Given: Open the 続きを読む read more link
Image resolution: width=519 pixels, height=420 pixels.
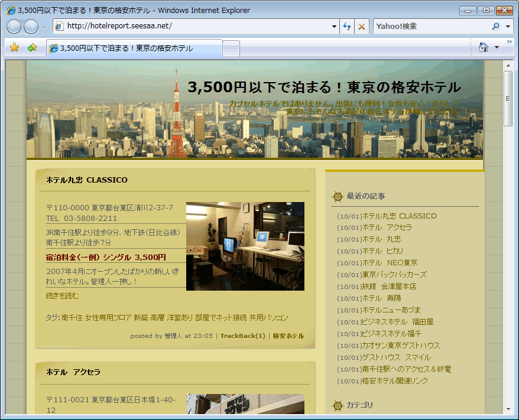Looking at the screenshot, I should (62, 296).
